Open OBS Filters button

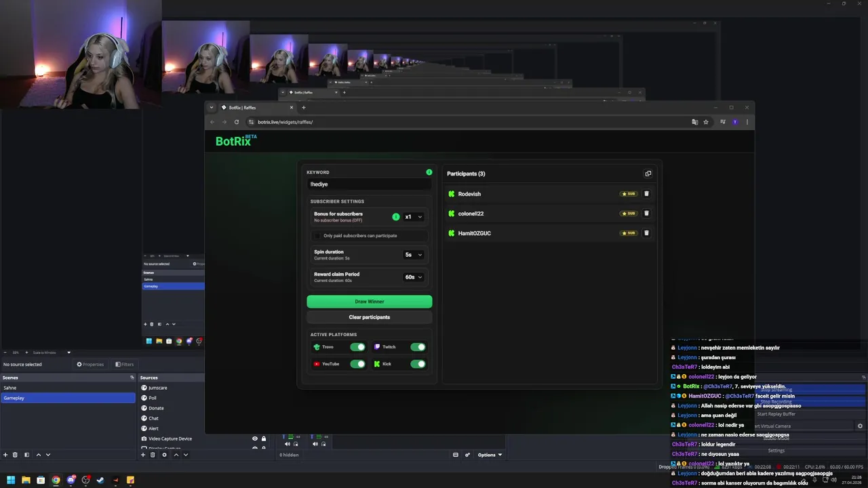coord(124,365)
